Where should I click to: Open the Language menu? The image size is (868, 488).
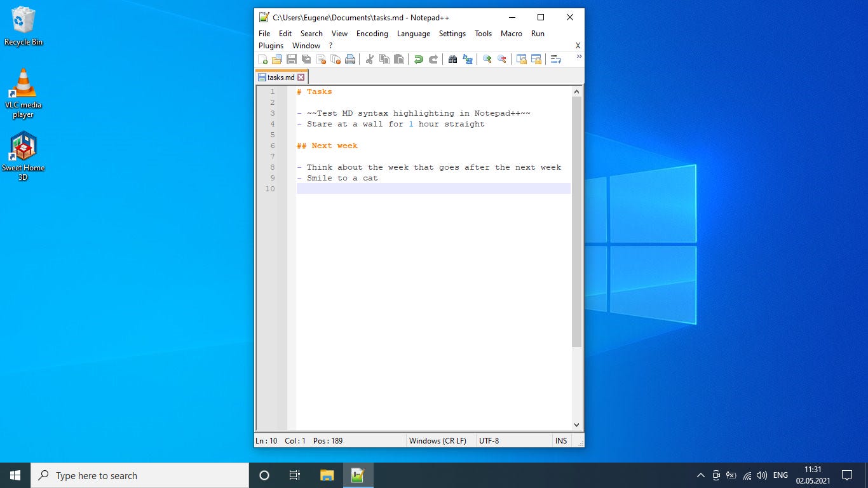tap(413, 34)
